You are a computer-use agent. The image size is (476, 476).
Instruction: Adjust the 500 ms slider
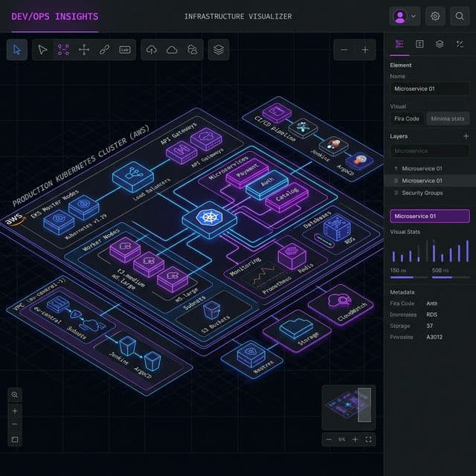pos(451,277)
